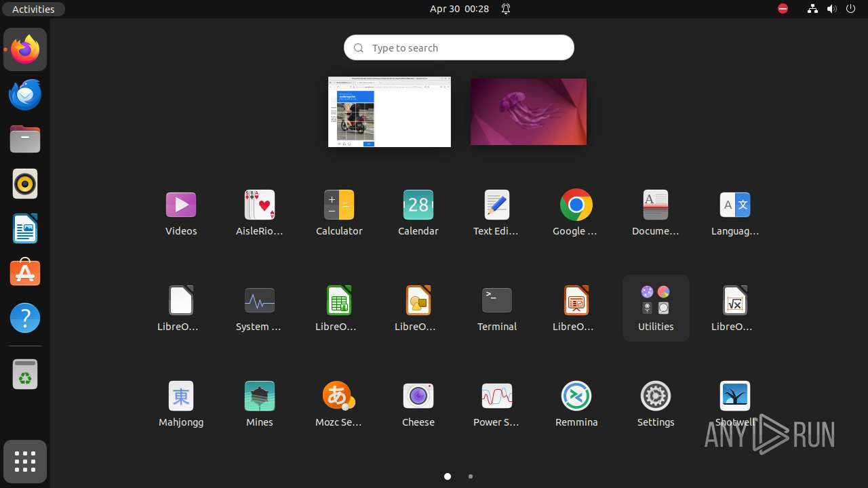Viewport: 868px width, 488px height.
Task: Open the Calendar app
Action: pos(418,213)
